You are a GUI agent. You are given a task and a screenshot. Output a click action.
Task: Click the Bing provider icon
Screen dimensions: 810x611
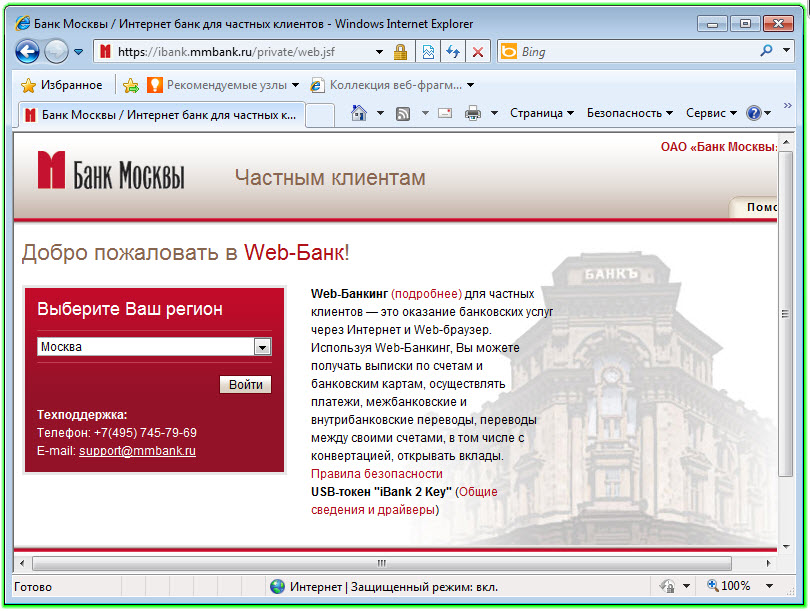tap(509, 51)
